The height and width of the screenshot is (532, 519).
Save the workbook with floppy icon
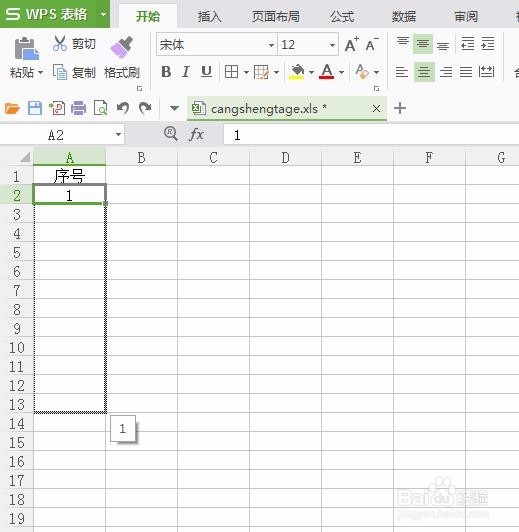(x=35, y=108)
